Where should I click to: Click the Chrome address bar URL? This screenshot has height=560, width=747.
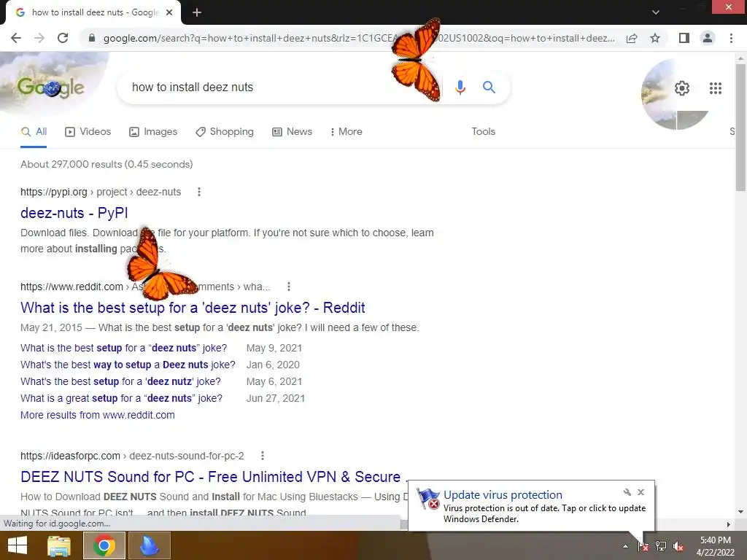[359, 38]
